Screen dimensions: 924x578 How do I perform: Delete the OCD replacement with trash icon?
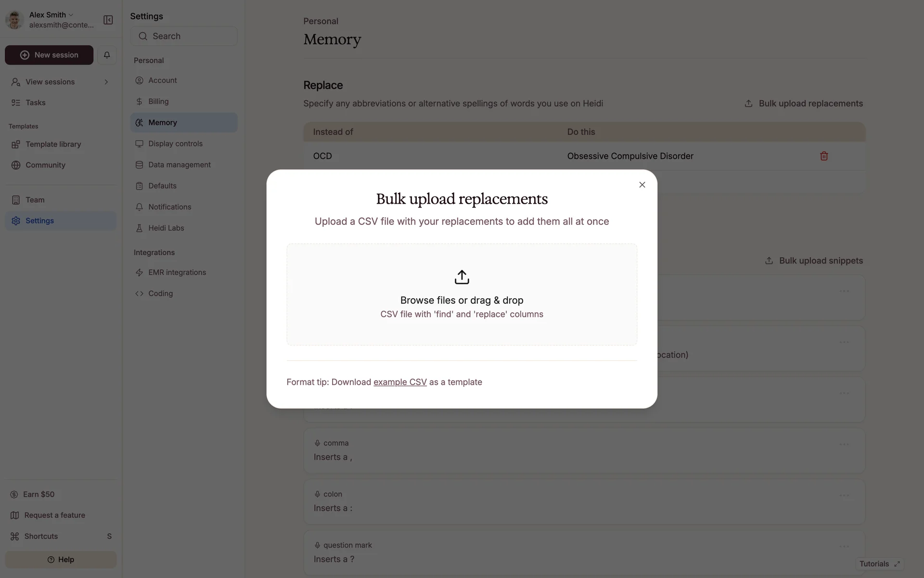[x=823, y=156]
